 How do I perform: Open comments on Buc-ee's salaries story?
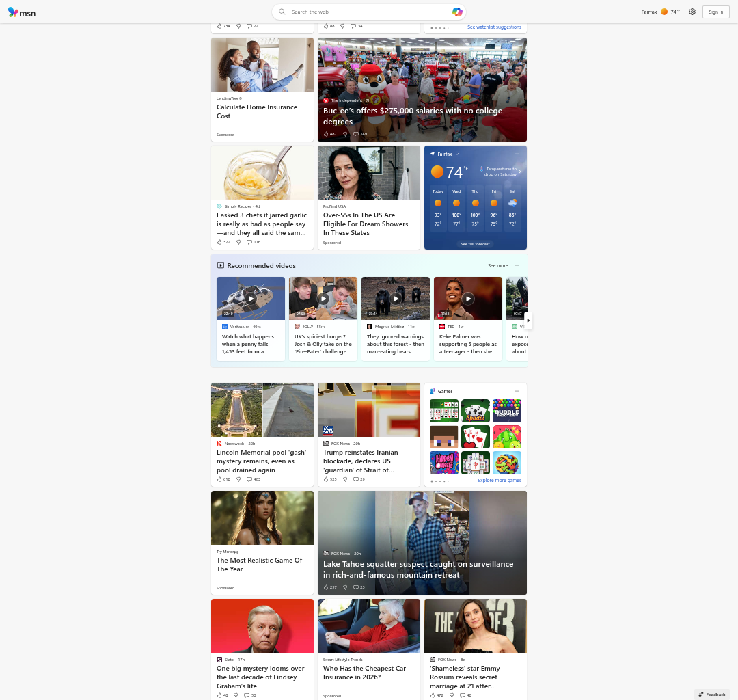(x=360, y=134)
